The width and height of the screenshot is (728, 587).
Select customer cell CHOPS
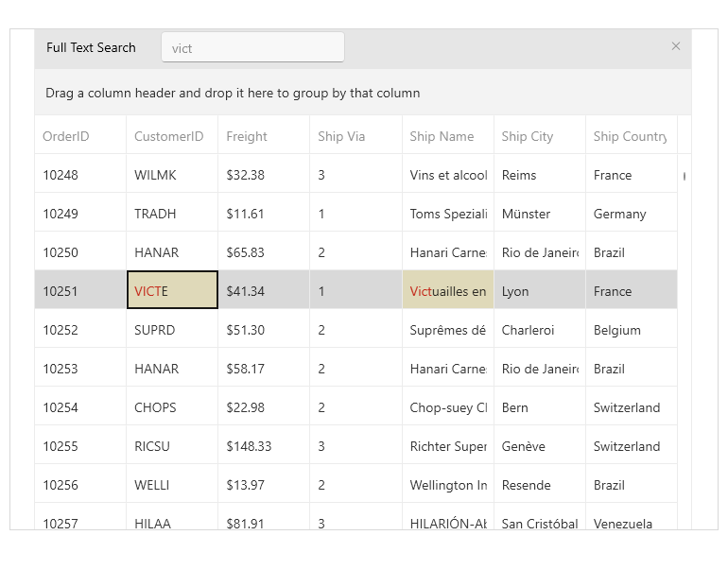[172, 406]
